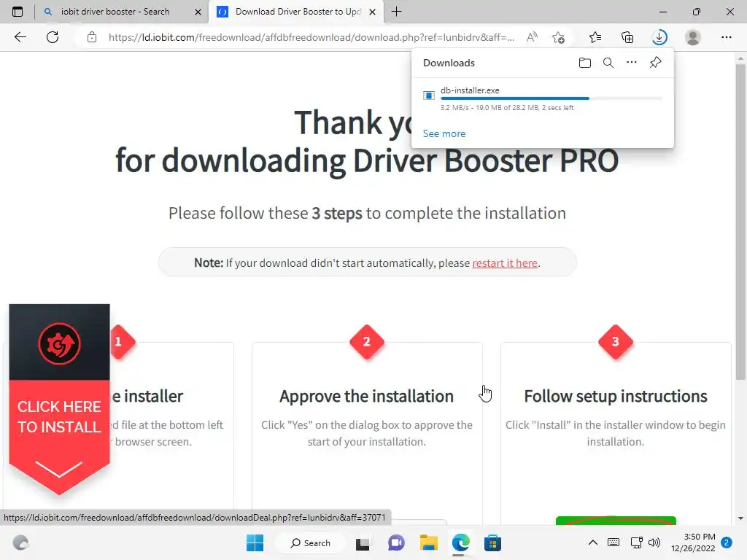The width and height of the screenshot is (747, 560).
Task: View site info via the lock icon
Action: (x=92, y=37)
